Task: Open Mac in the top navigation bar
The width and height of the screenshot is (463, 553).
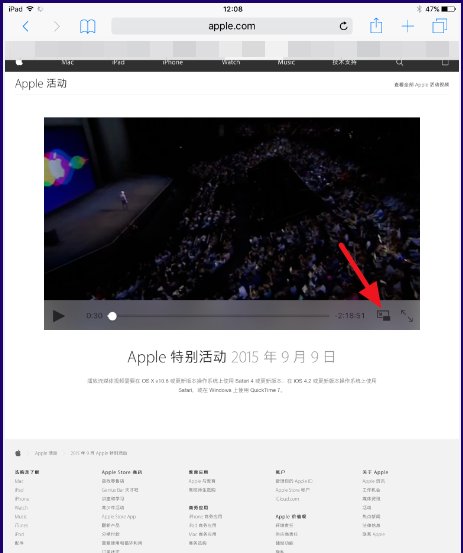Action: point(67,62)
